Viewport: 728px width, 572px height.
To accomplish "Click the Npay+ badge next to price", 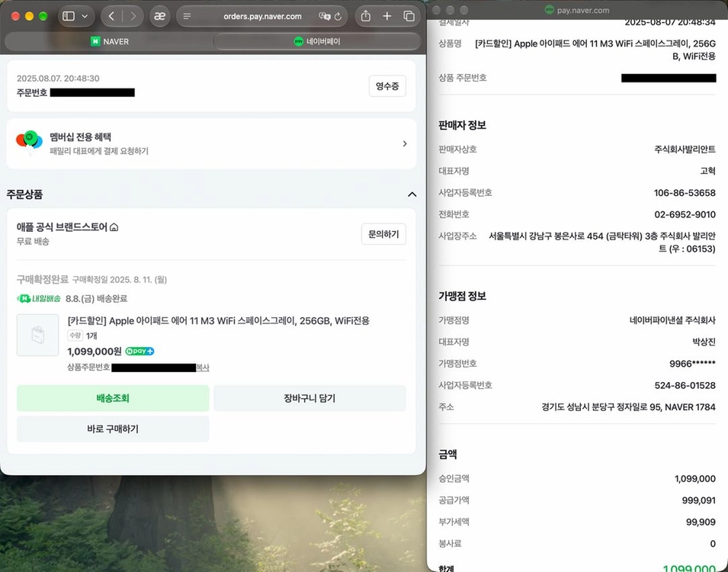I will 140,352.
